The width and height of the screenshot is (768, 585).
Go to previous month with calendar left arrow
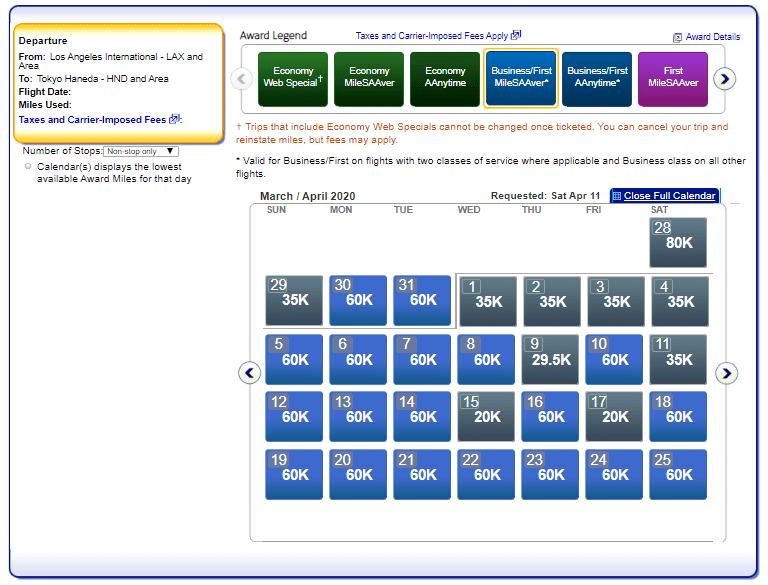[x=250, y=373]
